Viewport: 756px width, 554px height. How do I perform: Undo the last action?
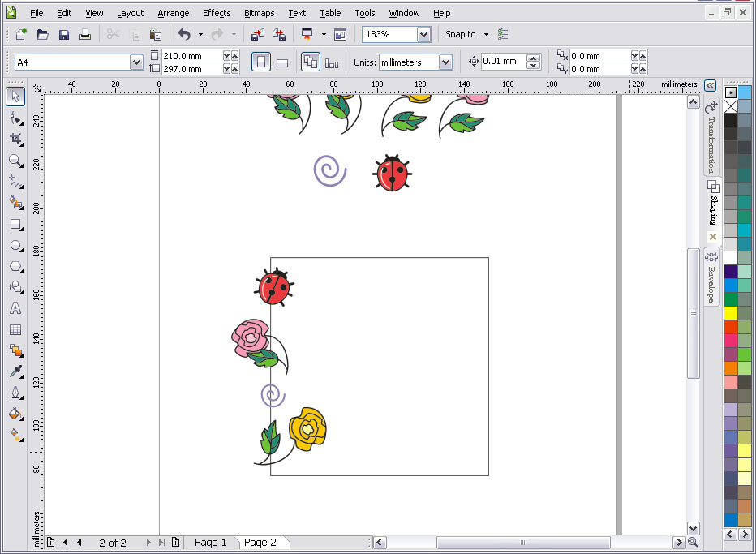coord(184,34)
